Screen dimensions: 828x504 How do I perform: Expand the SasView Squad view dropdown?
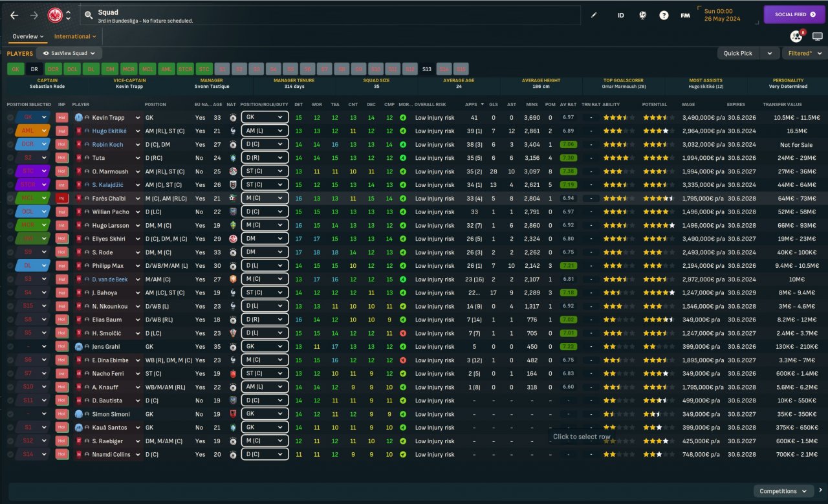69,53
